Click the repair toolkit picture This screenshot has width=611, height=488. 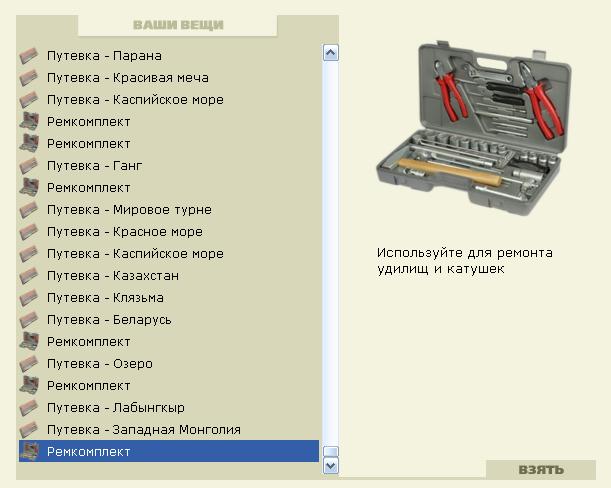tap(473, 129)
